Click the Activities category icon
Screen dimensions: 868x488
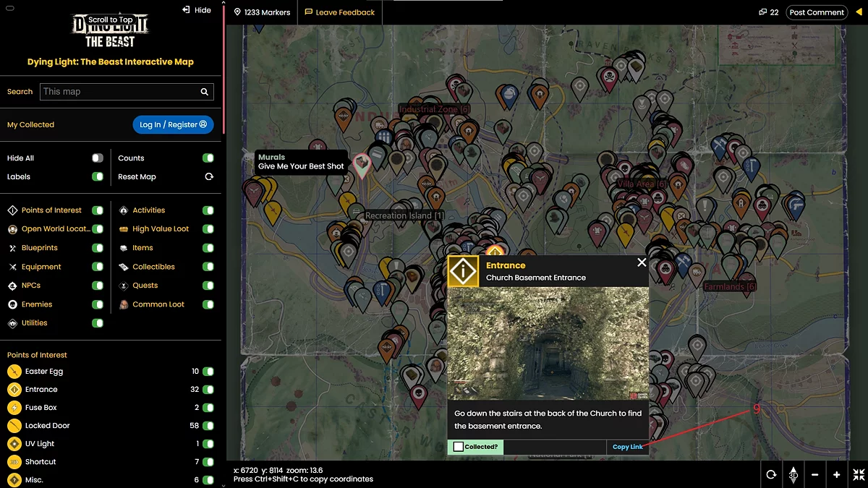[x=124, y=210]
